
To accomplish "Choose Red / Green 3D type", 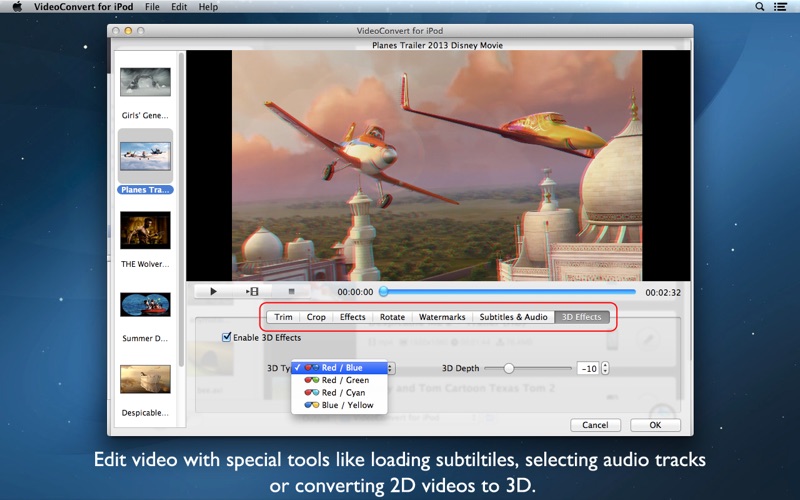I will [339, 380].
